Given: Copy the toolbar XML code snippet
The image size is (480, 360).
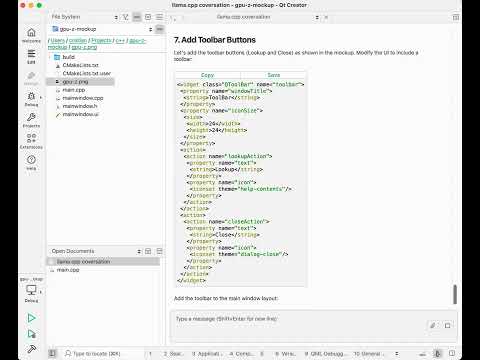Looking at the screenshot, I should tap(207, 75).
